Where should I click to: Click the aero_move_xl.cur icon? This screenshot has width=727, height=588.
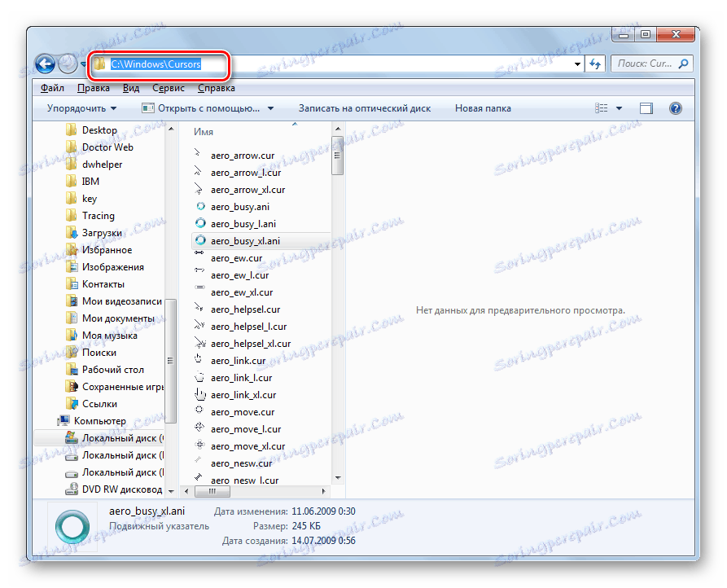click(199, 444)
